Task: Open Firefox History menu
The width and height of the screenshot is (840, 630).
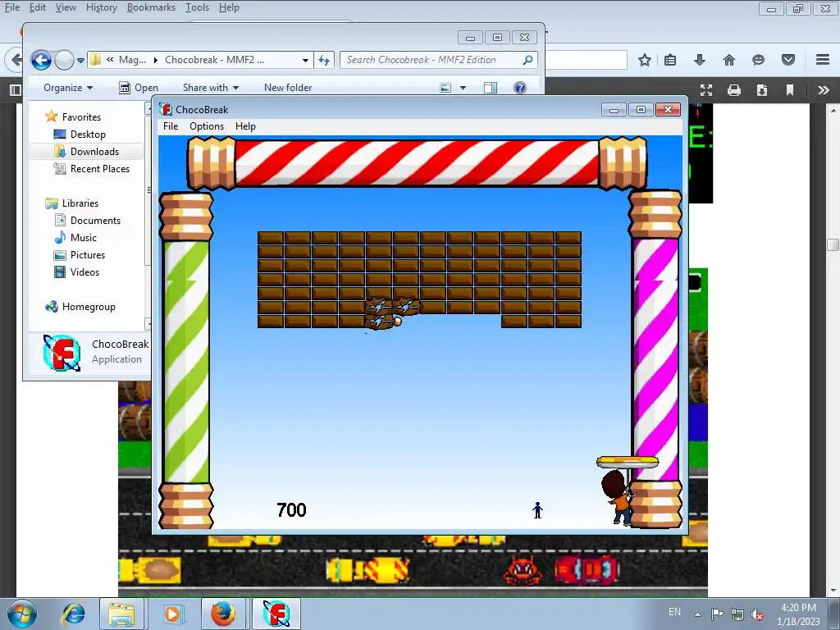Action: tap(101, 7)
